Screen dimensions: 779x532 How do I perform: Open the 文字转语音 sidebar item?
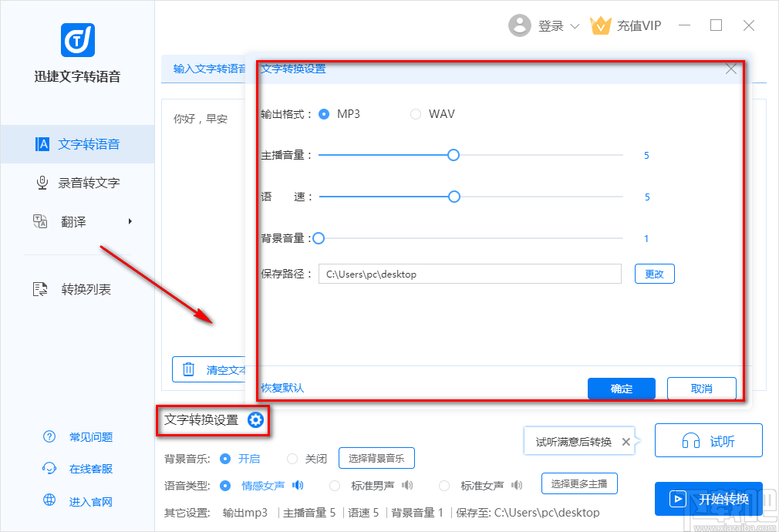click(77, 144)
